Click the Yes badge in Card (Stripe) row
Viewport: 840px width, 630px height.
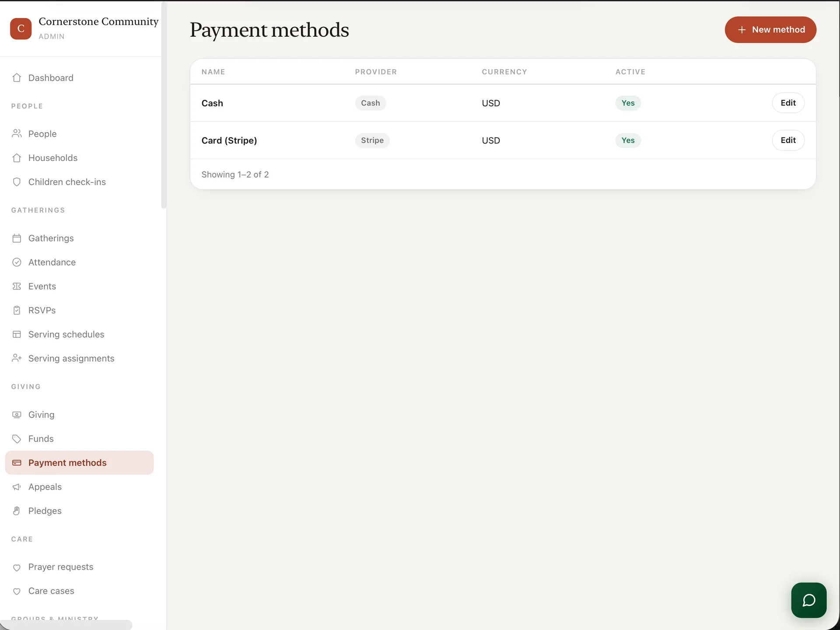click(x=628, y=140)
